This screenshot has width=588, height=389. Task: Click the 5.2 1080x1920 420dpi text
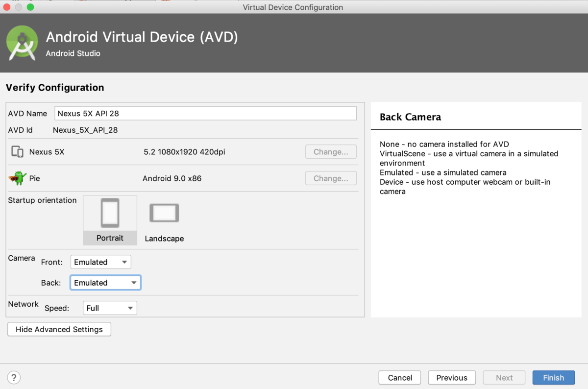pos(184,152)
